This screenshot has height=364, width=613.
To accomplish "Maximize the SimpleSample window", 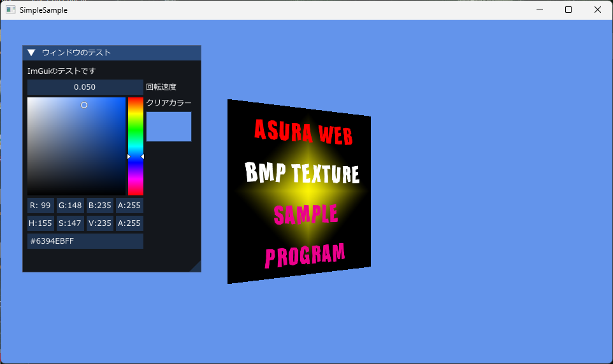I will point(568,10).
